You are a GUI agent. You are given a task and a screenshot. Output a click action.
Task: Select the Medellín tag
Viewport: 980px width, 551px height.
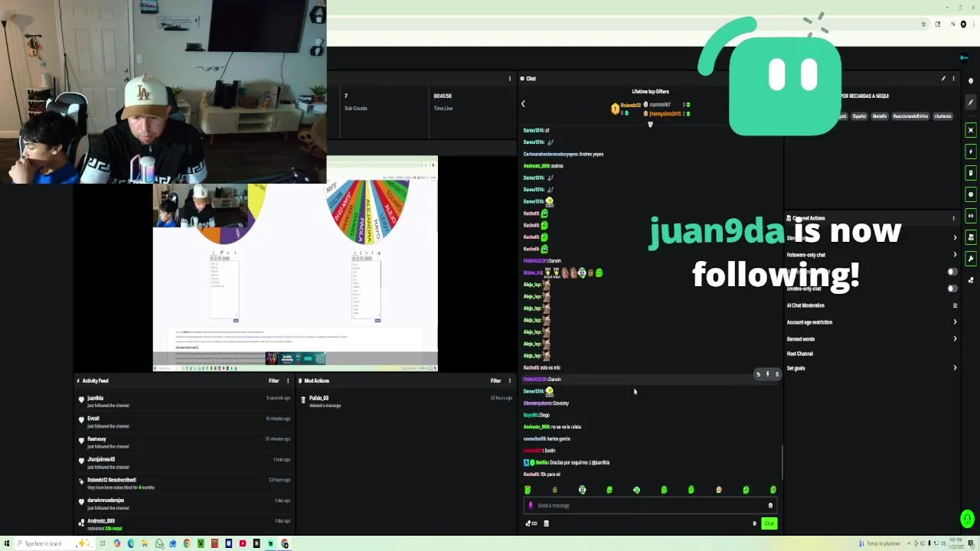(879, 116)
